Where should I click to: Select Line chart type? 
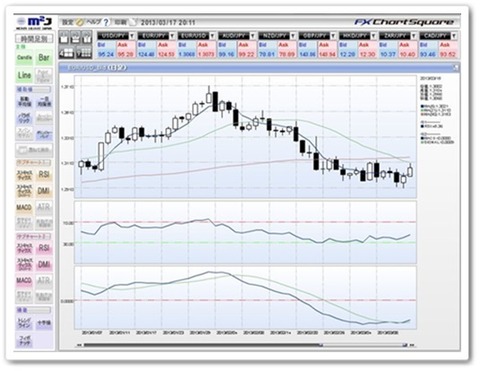pos(24,75)
